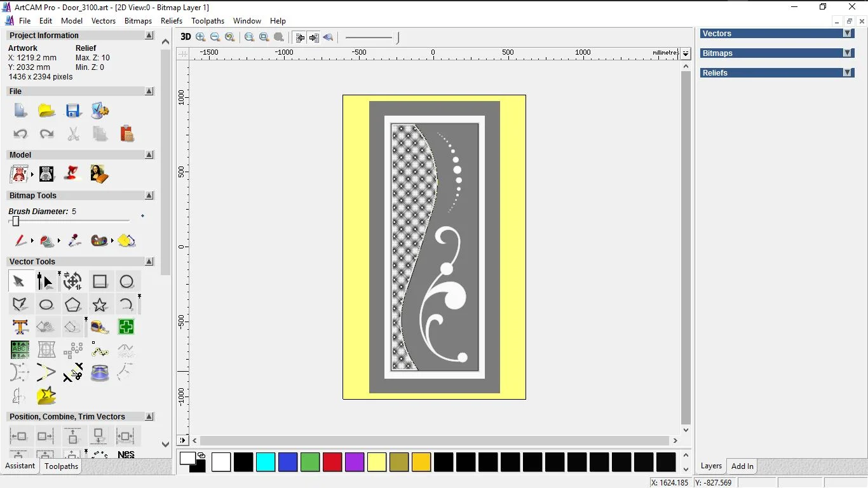Collapse the File section header
The width and height of the screenshot is (868, 488).
tap(149, 91)
